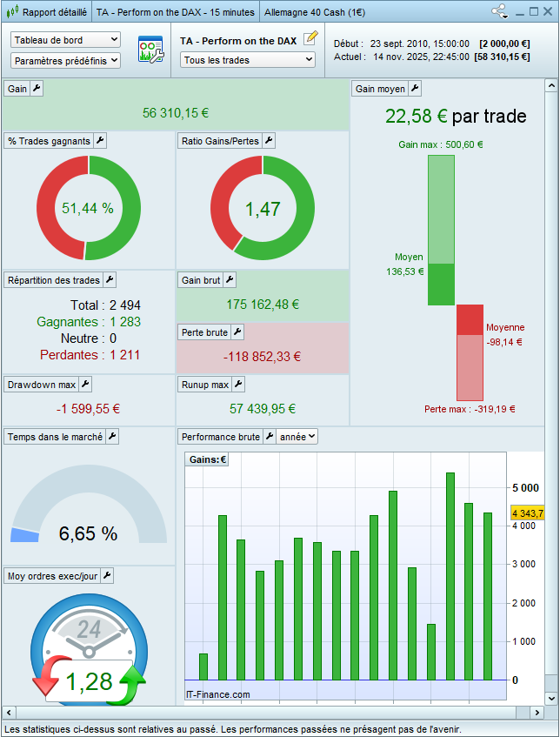Open the Tableau de bord dropdown
Viewport: 560px width, 737px height.
pyautogui.click(x=66, y=40)
